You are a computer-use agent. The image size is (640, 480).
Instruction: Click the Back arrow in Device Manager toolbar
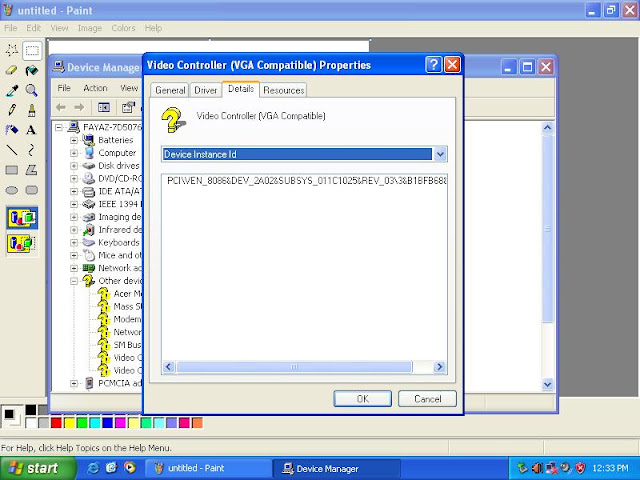pos(61,107)
